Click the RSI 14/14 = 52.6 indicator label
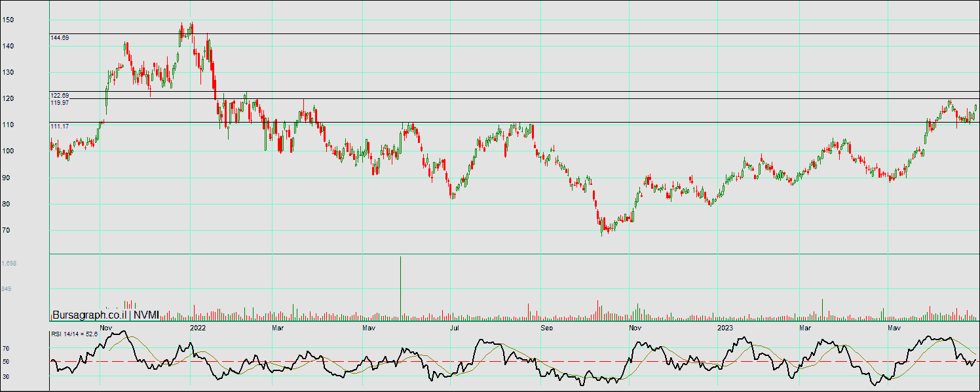 pos(74,334)
